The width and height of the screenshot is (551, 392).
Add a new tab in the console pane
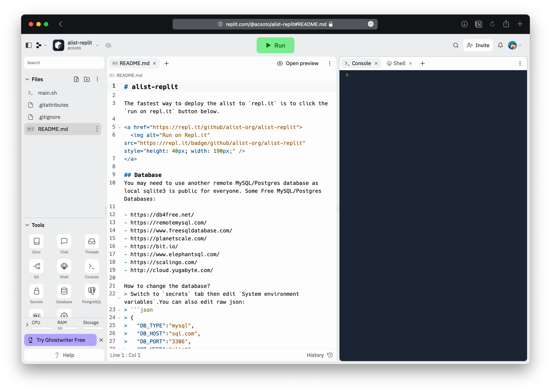point(422,63)
